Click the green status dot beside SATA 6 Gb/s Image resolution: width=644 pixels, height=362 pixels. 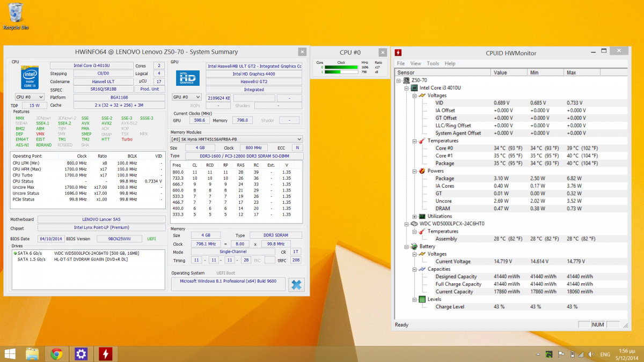coord(15,253)
